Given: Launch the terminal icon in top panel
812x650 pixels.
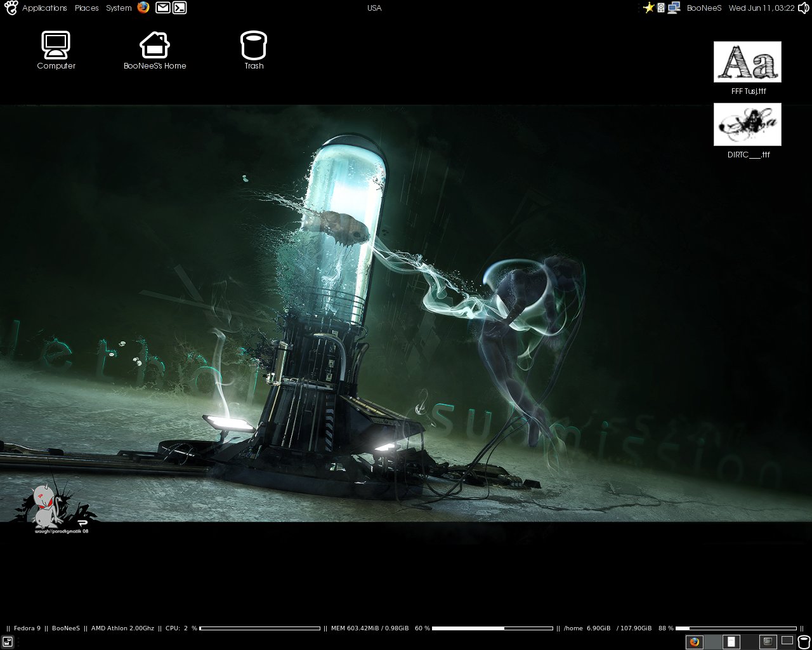Looking at the screenshot, I should (x=180, y=8).
